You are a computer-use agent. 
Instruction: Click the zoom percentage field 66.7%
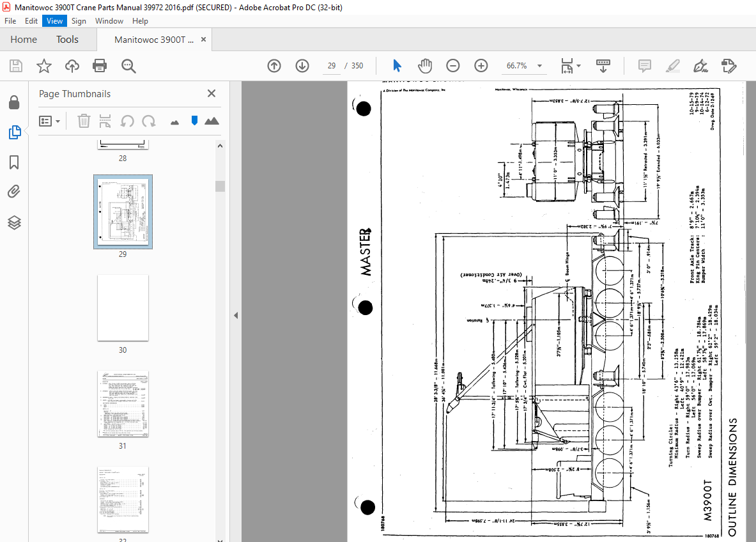pos(517,66)
